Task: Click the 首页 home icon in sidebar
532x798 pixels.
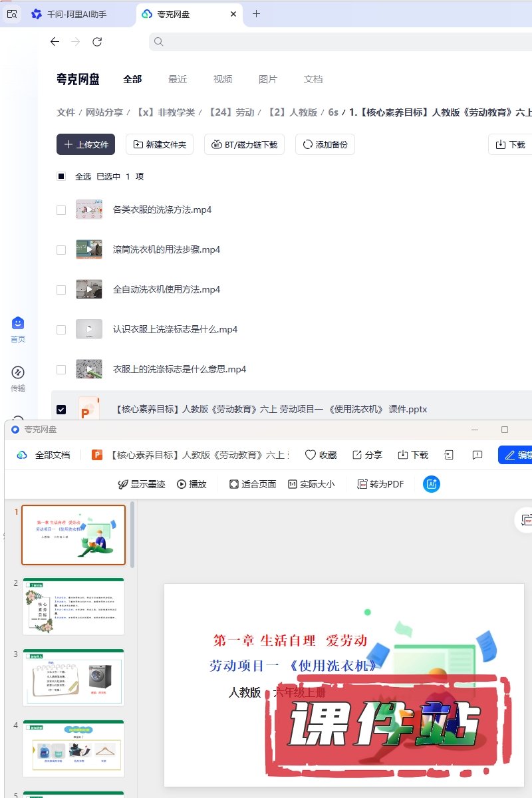Action: coord(18,323)
